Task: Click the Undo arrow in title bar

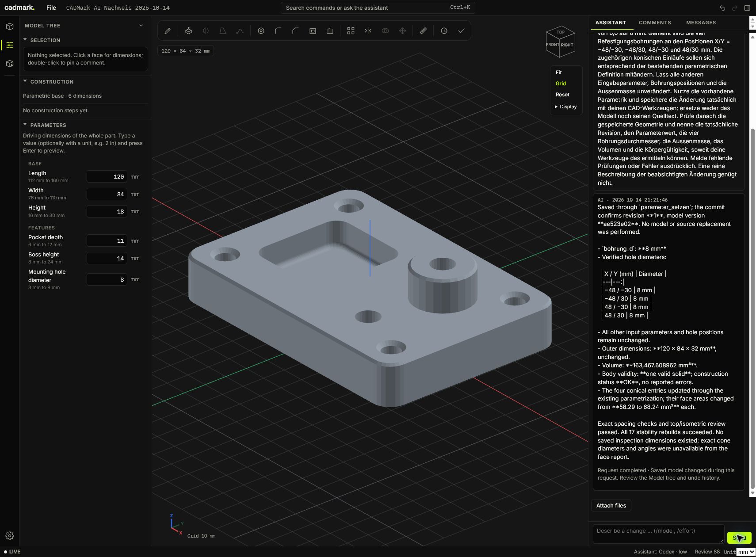Action: pos(722,8)
